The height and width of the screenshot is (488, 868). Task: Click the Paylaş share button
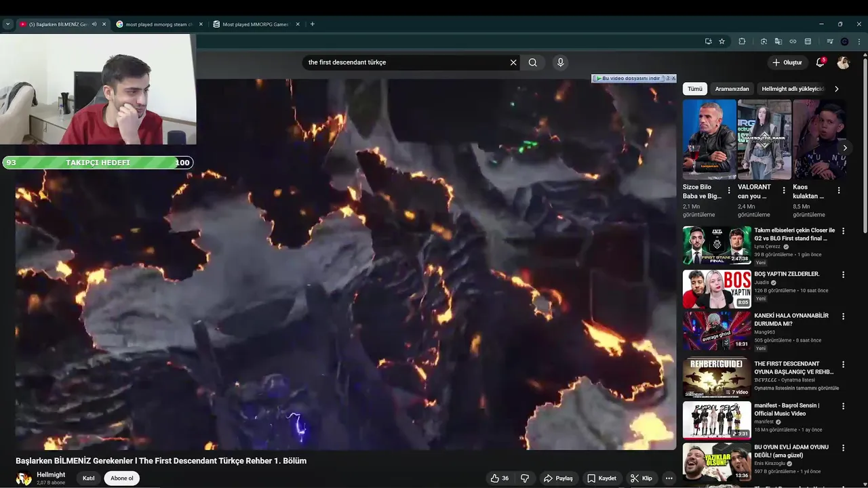click(558, 479)
